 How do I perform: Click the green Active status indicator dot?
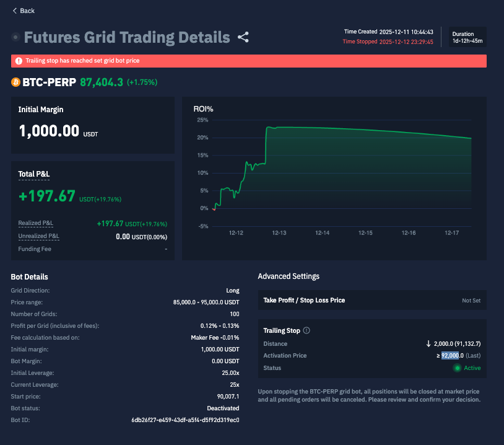tap(457, 368)
